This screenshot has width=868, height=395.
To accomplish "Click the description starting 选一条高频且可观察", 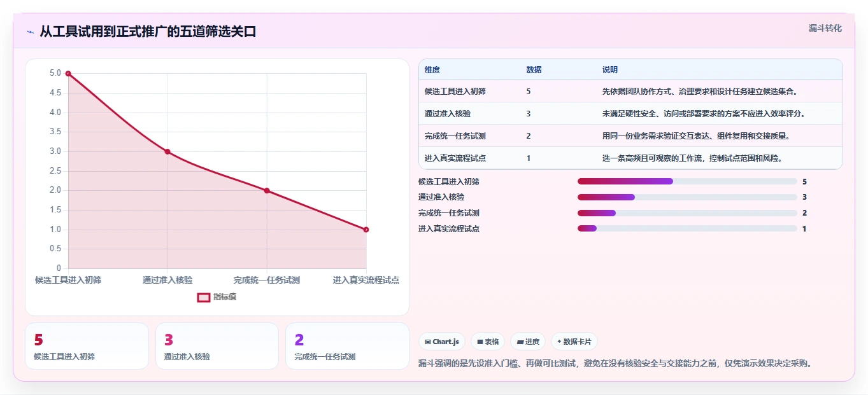I will (x=692, y=158).
